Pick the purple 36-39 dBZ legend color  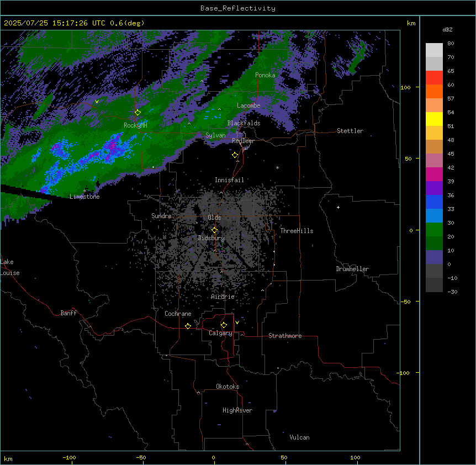pyautogui.click(x=434, y=188)
